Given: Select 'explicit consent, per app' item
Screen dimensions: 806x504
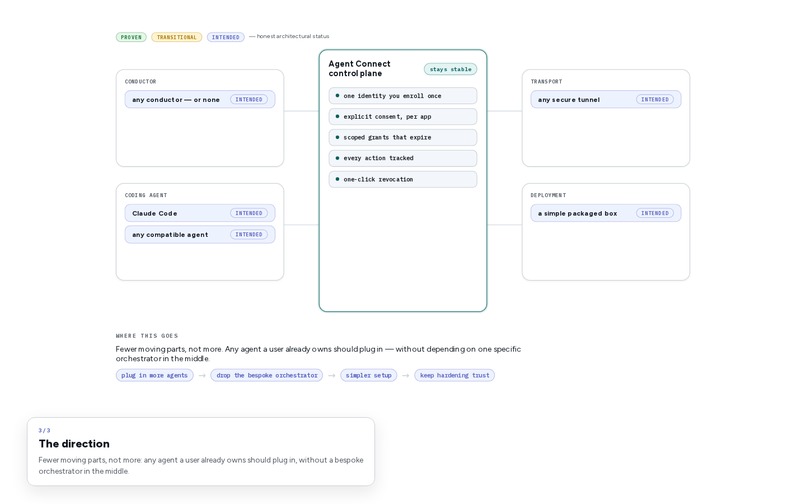Looking at the screenshot, I should tap(403, 117).
